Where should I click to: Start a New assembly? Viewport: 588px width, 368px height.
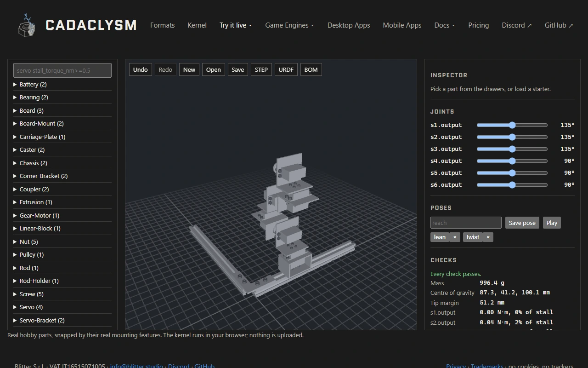(x=189, y=70)
